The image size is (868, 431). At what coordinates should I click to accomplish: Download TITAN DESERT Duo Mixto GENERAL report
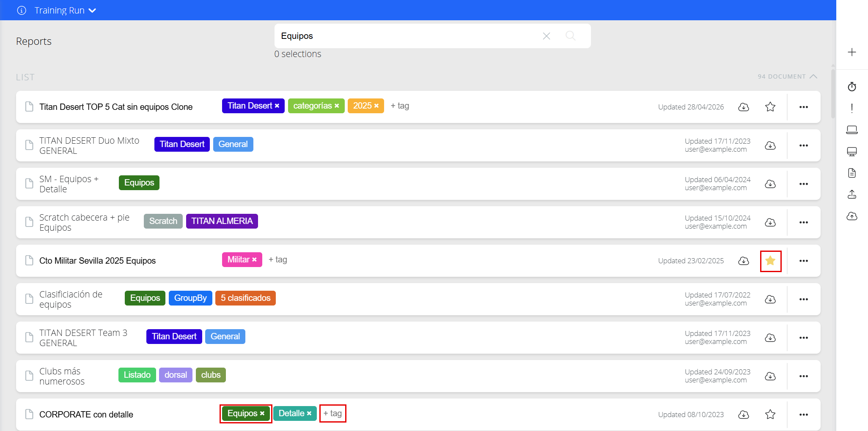coord(770,145)
